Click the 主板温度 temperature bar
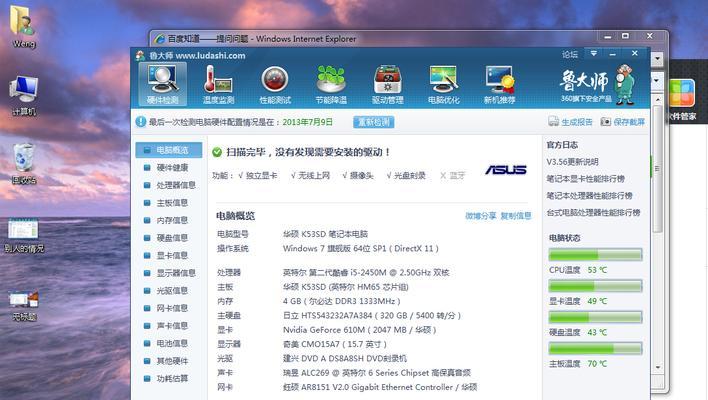Screen dimensions: 708x400 595,348
